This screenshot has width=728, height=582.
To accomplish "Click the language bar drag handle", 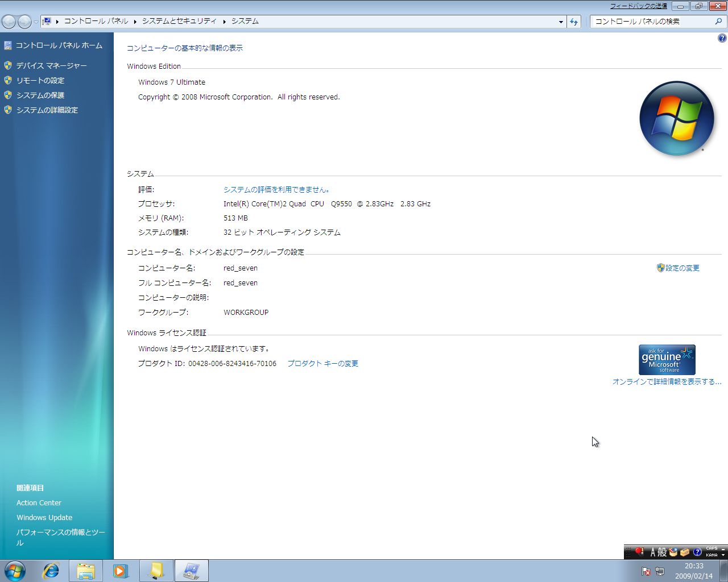I will tap(628, 552).
